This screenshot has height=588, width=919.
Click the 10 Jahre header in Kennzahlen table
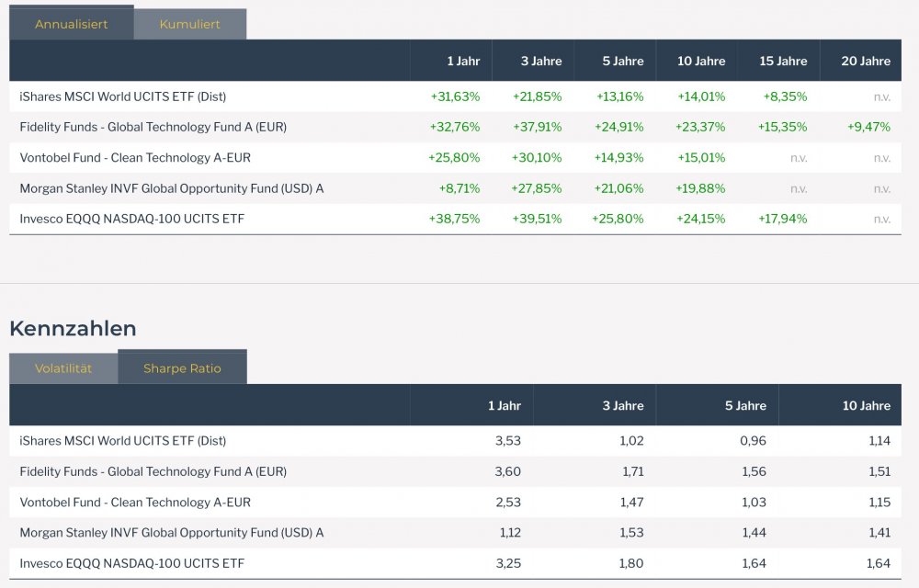coord(866,405)
